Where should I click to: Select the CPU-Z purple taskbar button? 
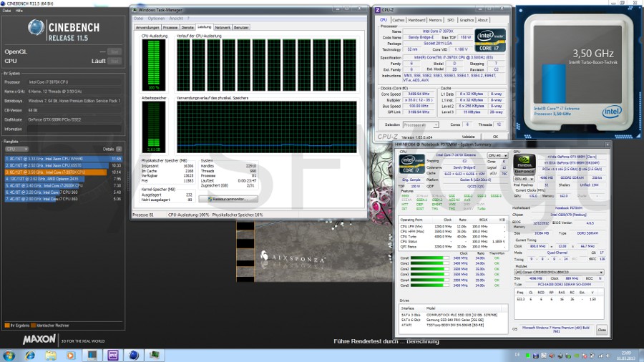click(x=112, y=356)
